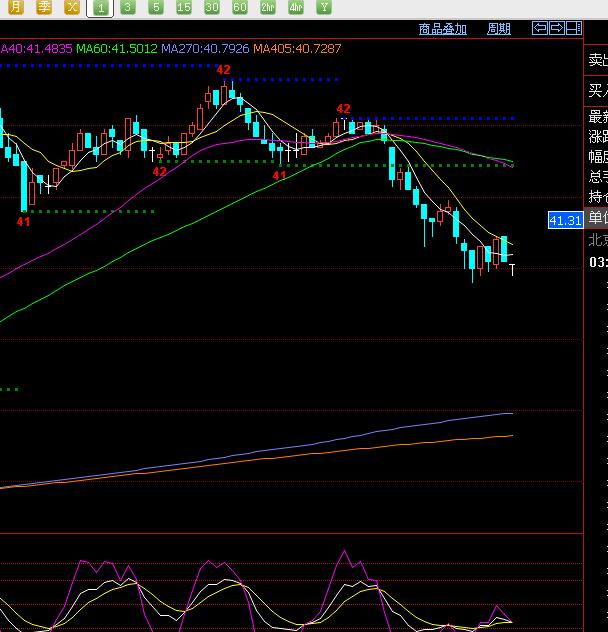Click the Y period toolbar button
Image resolution: width=608 pixels, height=632 pixels.
[323, 8]
